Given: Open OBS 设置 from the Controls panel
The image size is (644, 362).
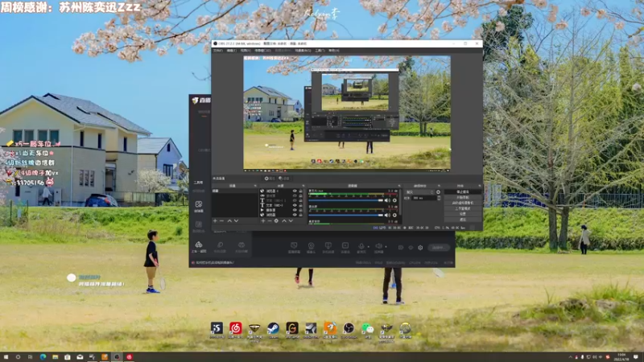Looking at the screenshot, I should click(x=462, y=214).
